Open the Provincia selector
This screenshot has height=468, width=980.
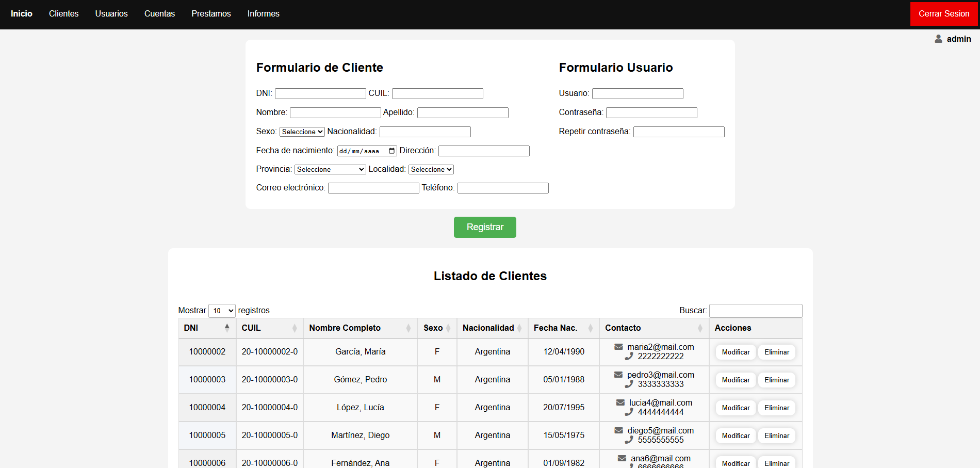pos(330,169)
